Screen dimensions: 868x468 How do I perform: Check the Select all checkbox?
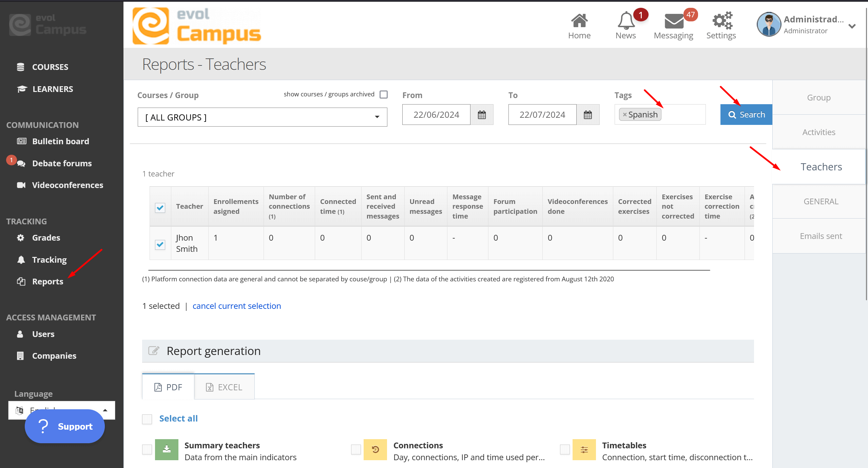147,419
